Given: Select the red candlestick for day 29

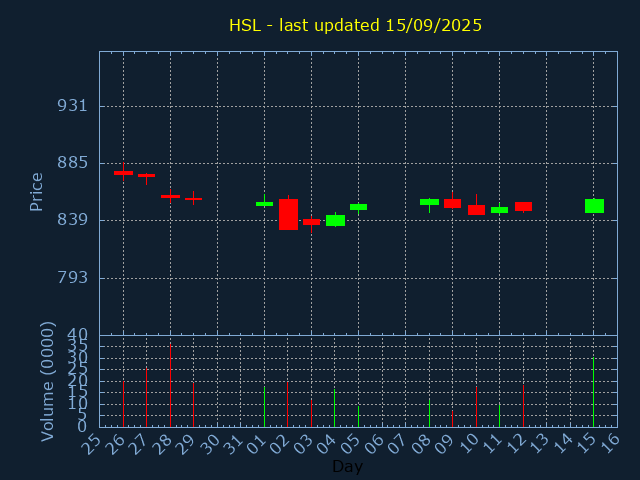Looking at the screenshot, I should tap(193, 199).
